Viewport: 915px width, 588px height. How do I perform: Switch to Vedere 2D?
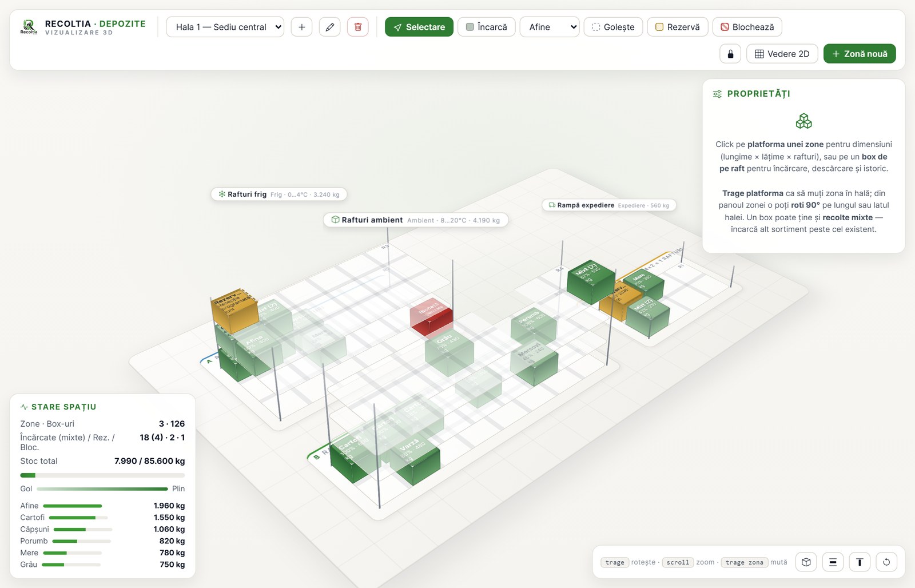coord(782,54)
